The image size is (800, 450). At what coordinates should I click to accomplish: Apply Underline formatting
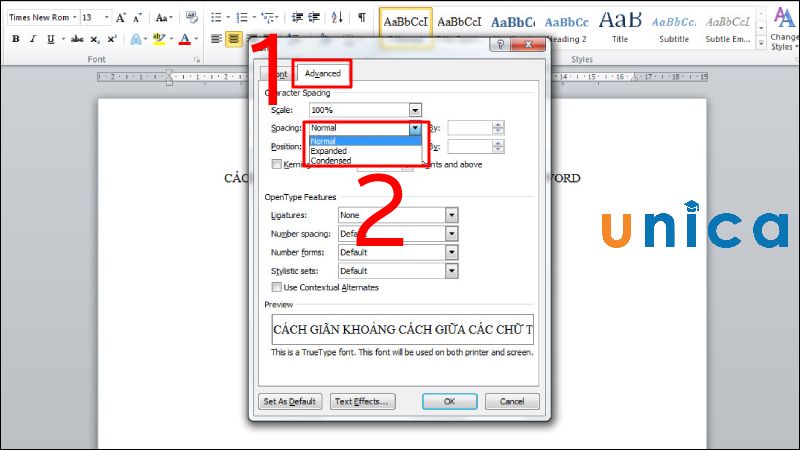pyautogui.click(x=51, y=39)
